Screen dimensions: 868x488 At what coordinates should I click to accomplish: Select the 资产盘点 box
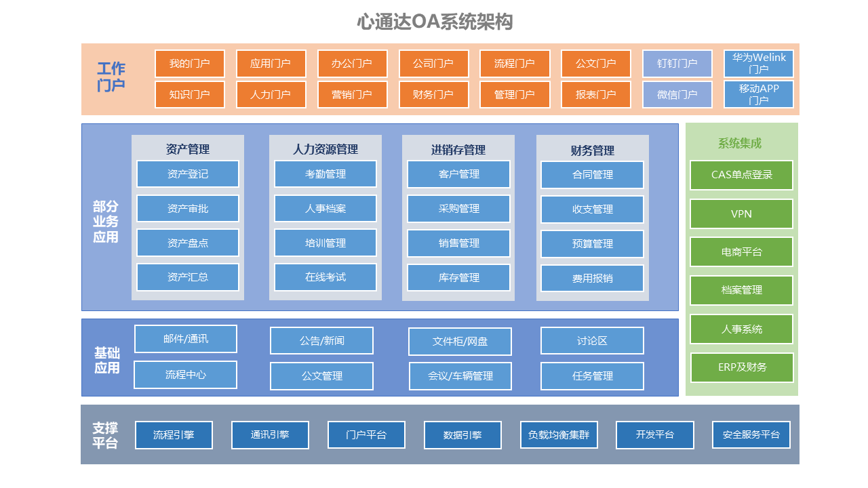coord(188,243)
